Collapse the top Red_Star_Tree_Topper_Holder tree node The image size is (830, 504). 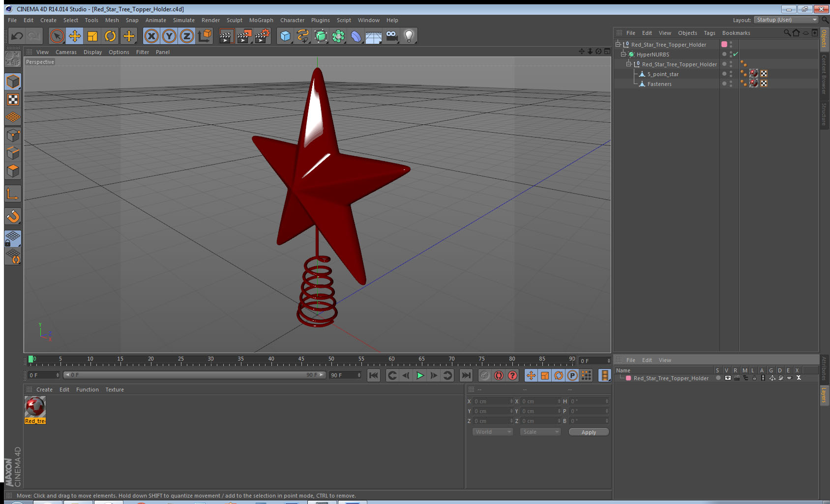point(618,44)
